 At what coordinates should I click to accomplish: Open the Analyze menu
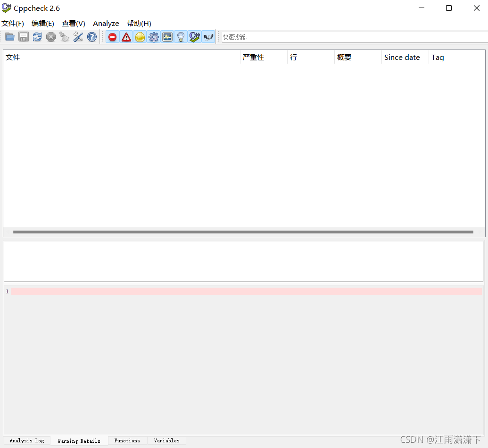[106, 24]
